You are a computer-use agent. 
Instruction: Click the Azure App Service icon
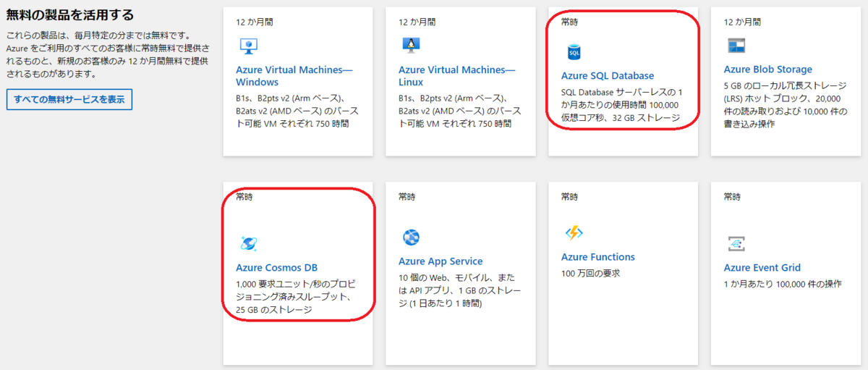tap(412, 237)
